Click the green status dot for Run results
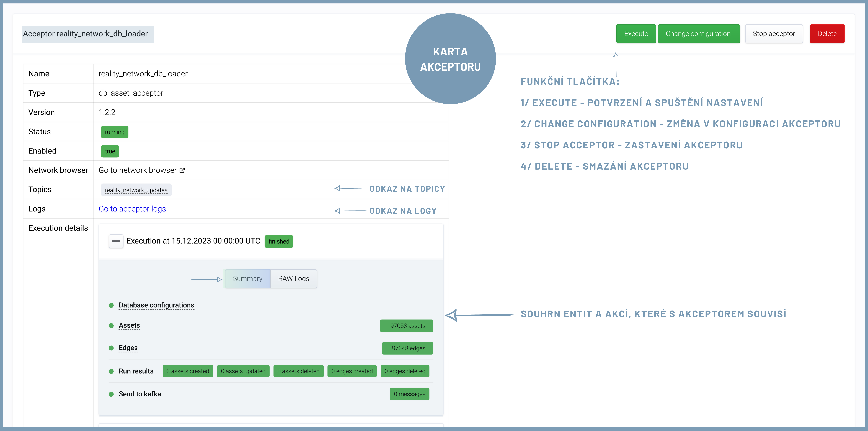This screenshot has width=868, height=431. (x=111, y=371)
